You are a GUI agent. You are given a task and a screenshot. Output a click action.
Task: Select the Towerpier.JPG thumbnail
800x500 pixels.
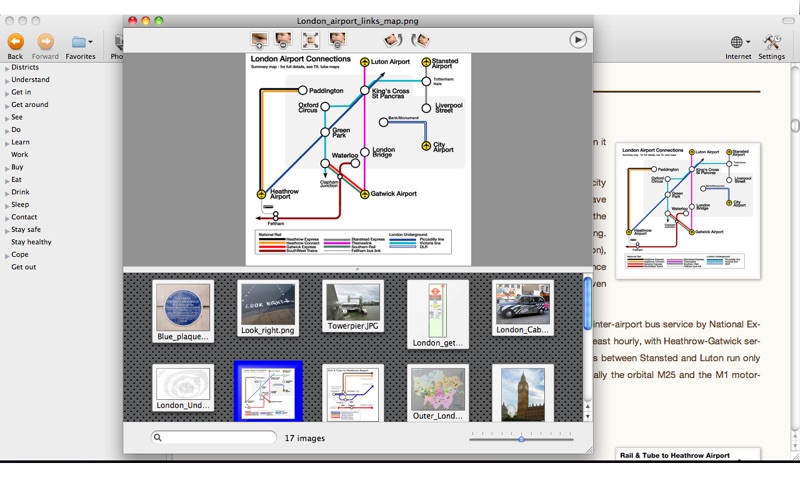click(x=353, y=307)
